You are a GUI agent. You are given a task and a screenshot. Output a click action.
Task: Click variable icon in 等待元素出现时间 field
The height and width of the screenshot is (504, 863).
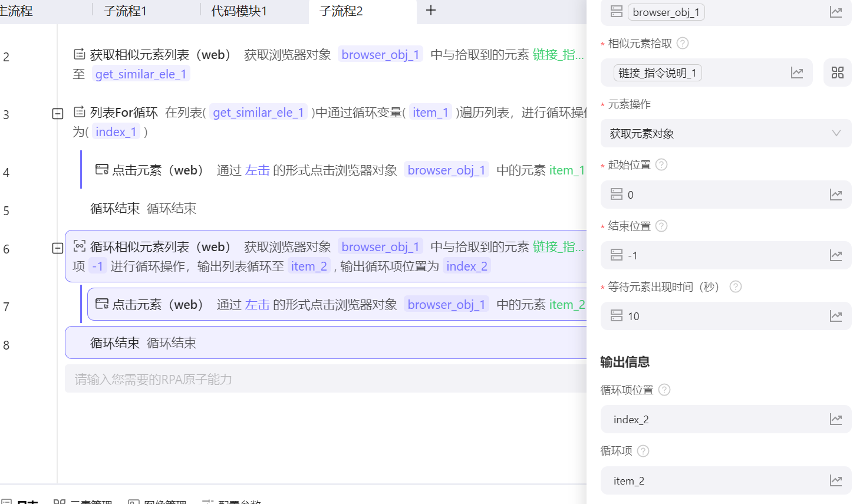point(835,316)
